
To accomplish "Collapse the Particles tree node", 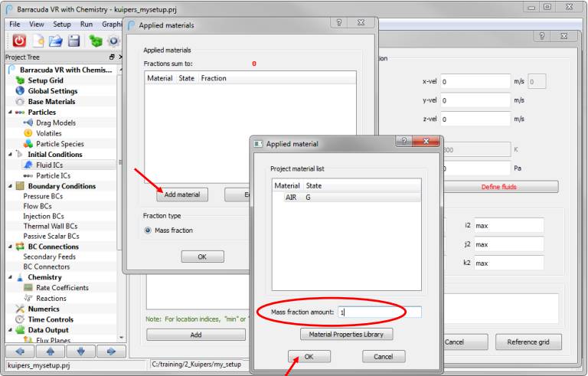I will (x=10, y=113).
